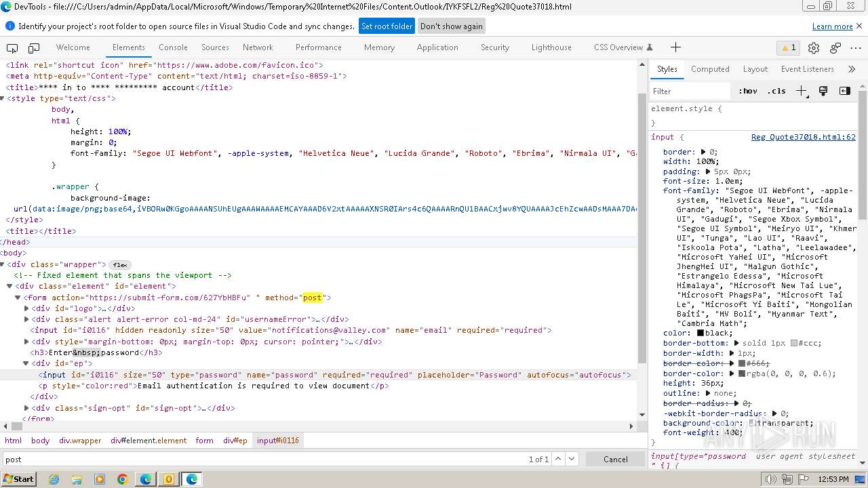Open DevTools settings gear
This screenshot has height=488, width=868.
click(x=814, y=47)
